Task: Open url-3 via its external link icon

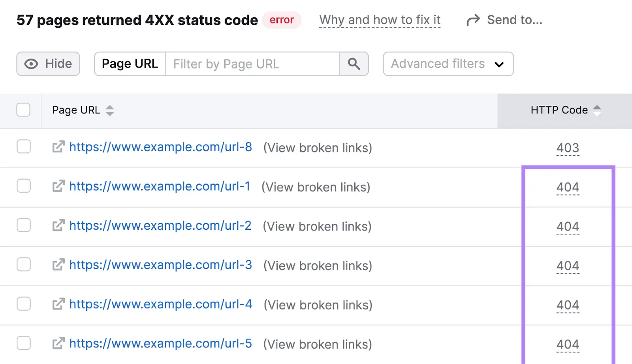Action: click(x=58, y=265)
